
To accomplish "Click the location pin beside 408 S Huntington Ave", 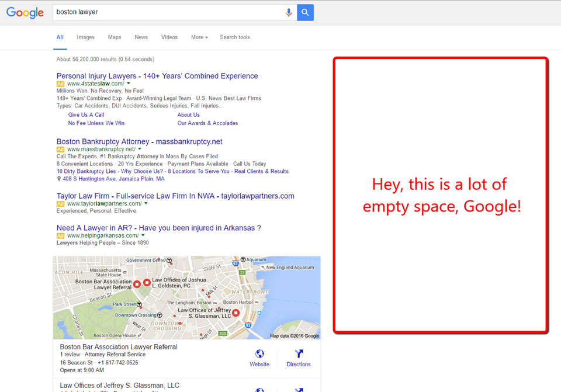I will [x=59, y=179].
